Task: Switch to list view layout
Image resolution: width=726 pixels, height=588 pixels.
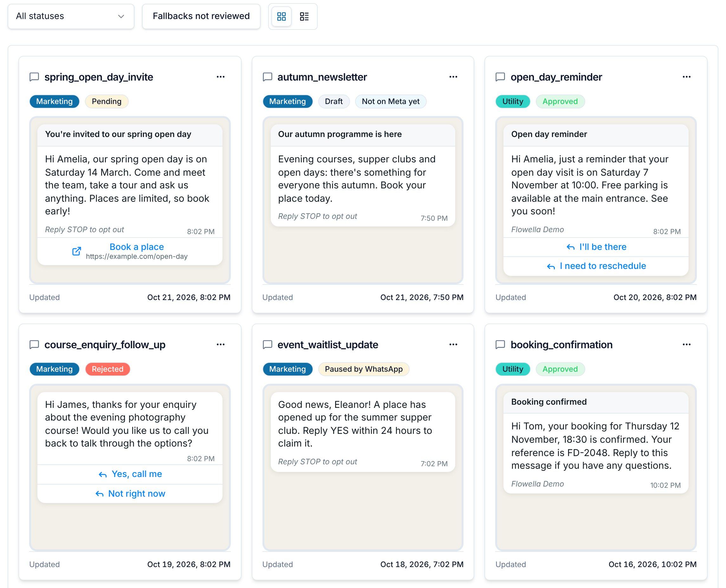Action: [x=304, y=16]
